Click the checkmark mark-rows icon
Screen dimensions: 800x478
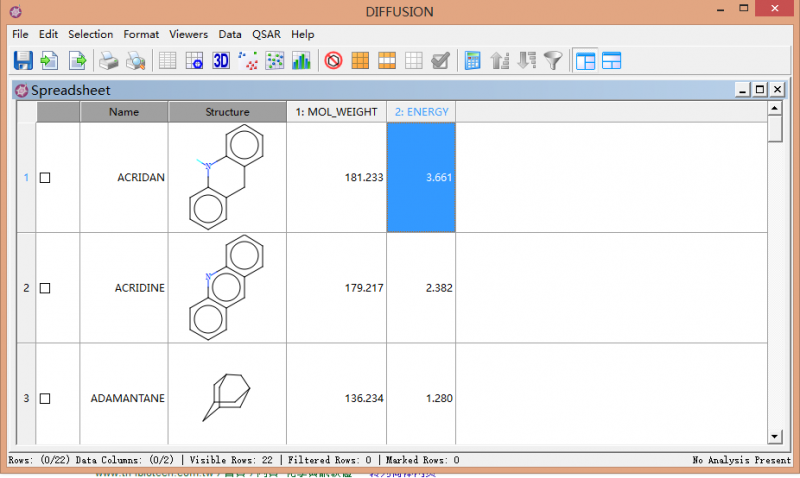click(440, 61)
